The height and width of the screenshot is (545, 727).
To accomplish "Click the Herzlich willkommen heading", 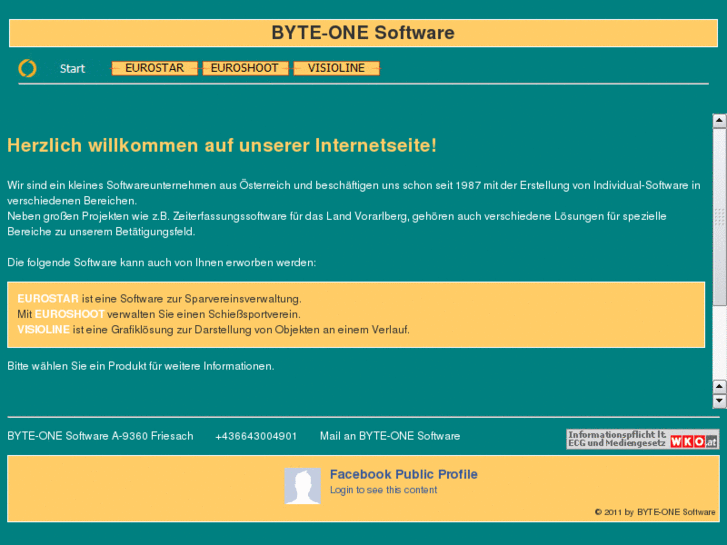I will click(x=222, y=145).
